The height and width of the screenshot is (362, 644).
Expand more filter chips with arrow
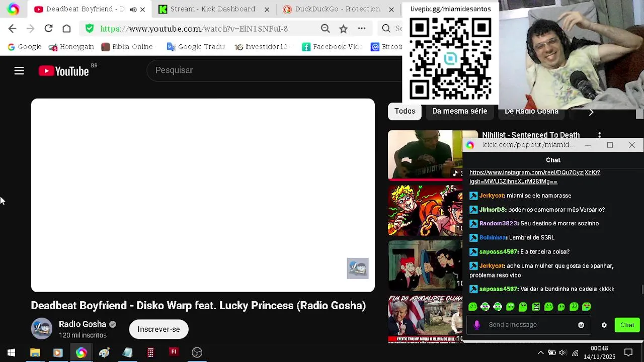(x=591, y=113)
